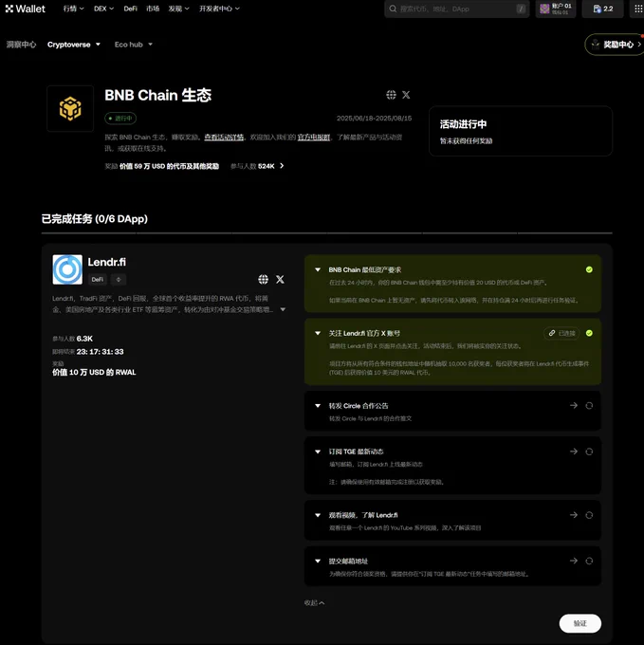Open the Cryptoverse dropdown

point(74,45)
